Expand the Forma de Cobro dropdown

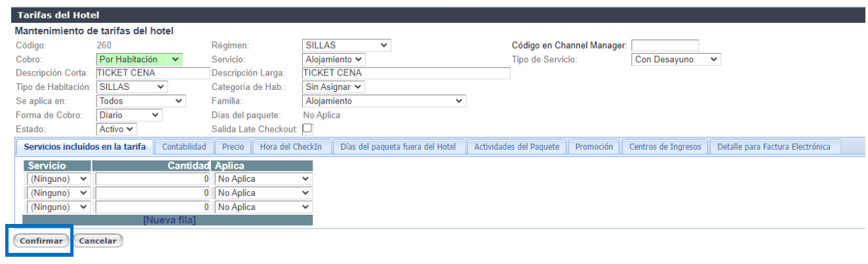coord(129,115)
